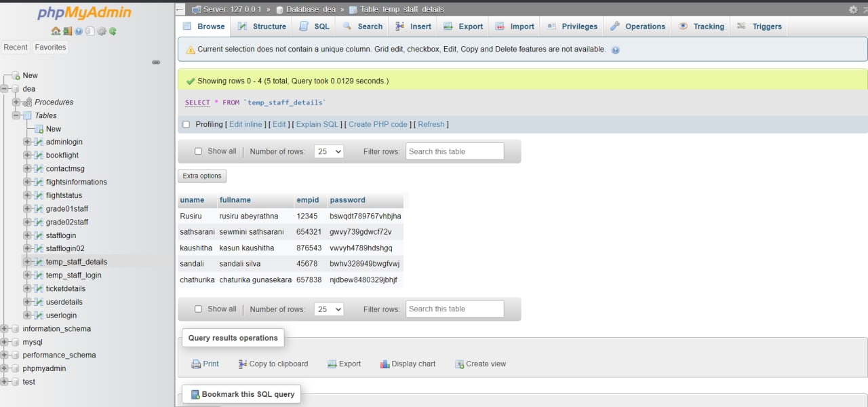Open the Import tab

pyautogui.click(x=515, y=26)
